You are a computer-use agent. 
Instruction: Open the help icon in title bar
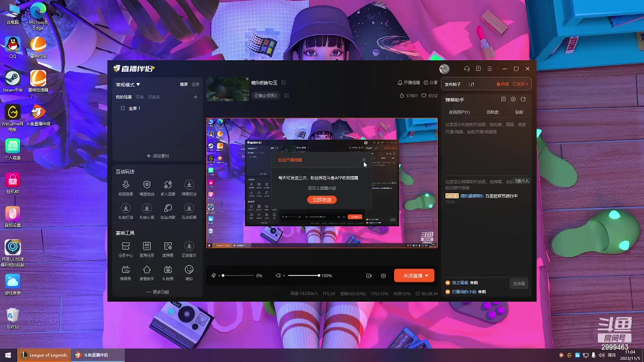[x=478, y=69]
